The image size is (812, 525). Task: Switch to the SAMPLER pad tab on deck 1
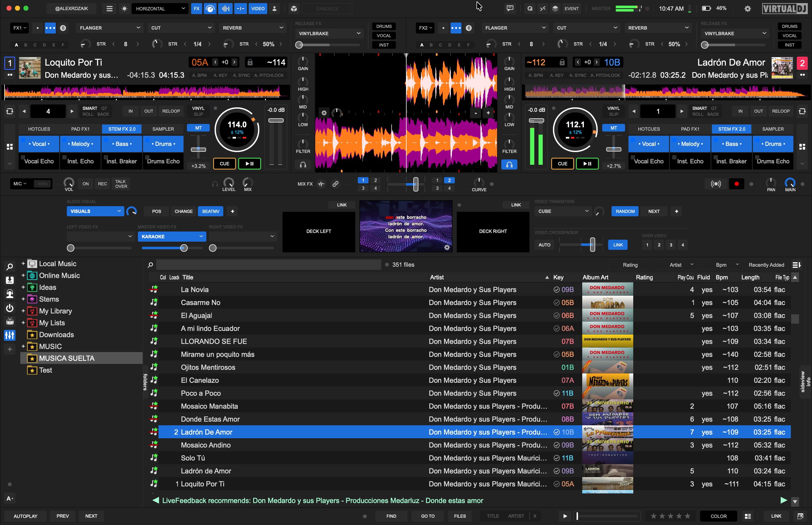pos(163,129)
